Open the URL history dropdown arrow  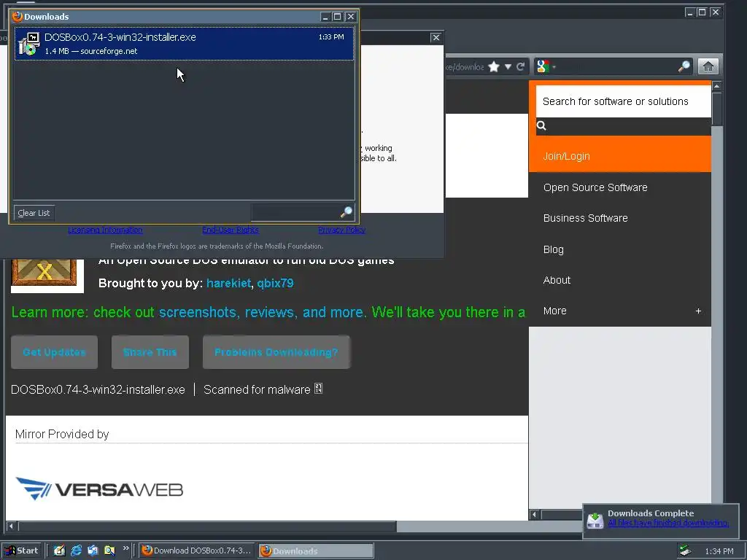[x=508, y=66]
